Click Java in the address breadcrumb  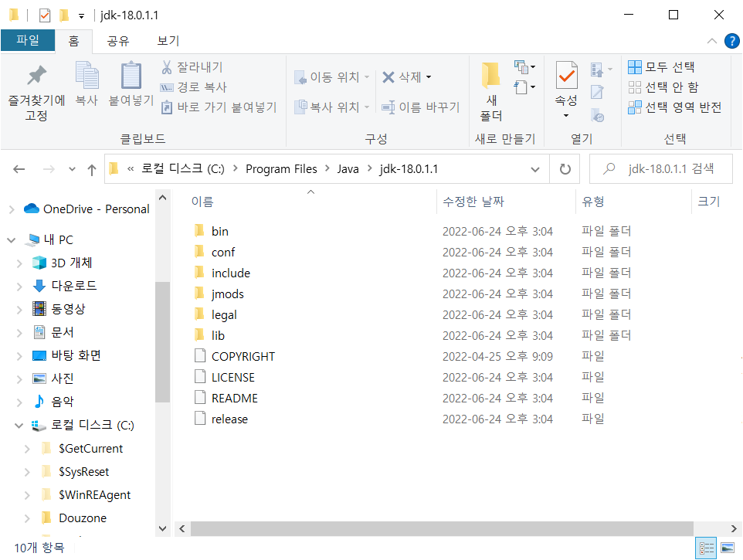[348, 169]
